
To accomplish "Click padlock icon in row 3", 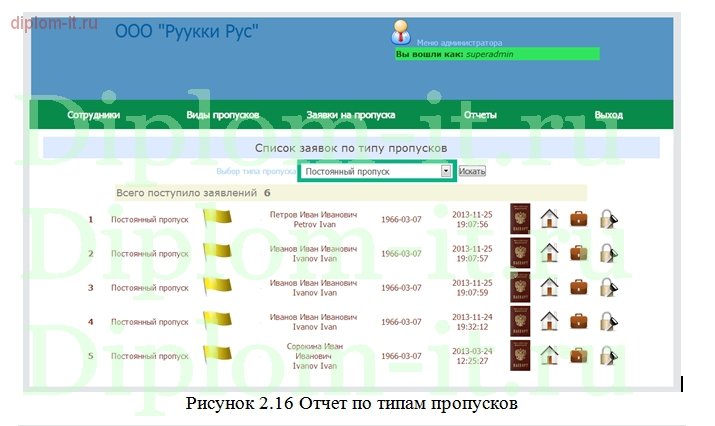I will click(x=608, y=287).
